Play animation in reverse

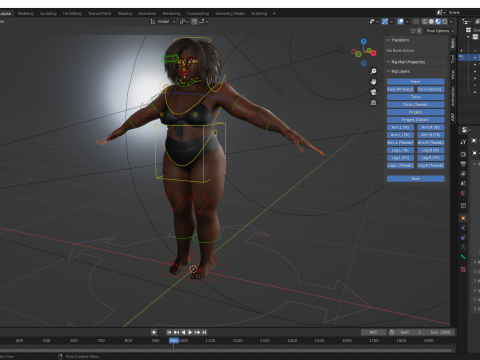tap(183, 332)
